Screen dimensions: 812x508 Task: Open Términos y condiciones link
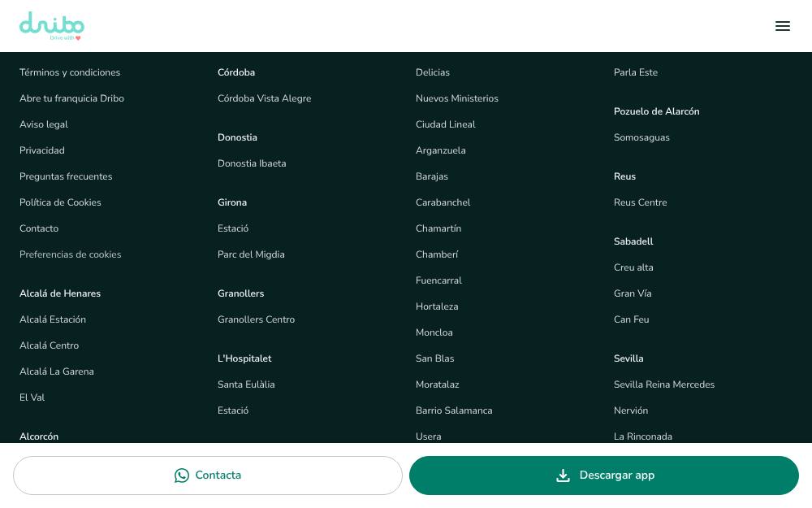[70, 72]
